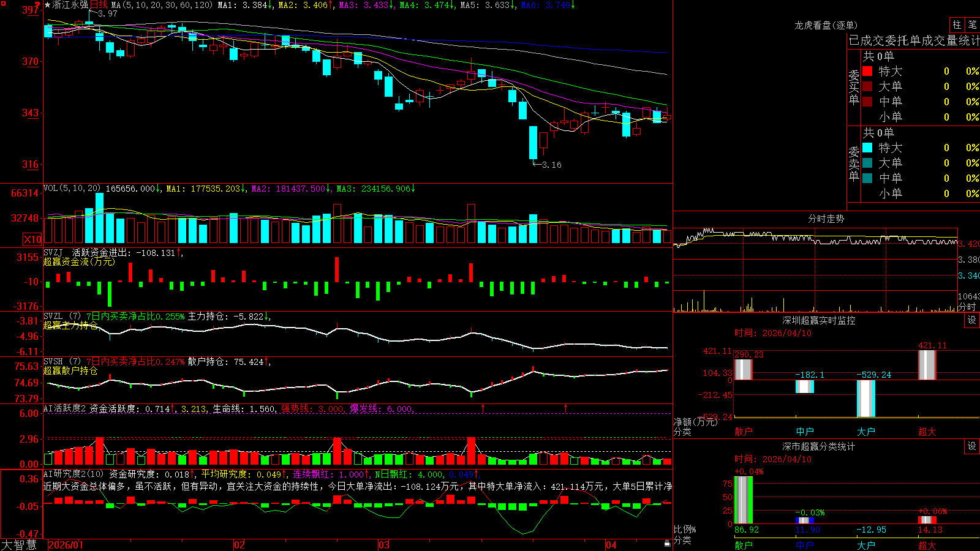This screenshot has height=551, width=980.
Task: Jump to the 04 month timeline marker
Action: pos(611,545)
